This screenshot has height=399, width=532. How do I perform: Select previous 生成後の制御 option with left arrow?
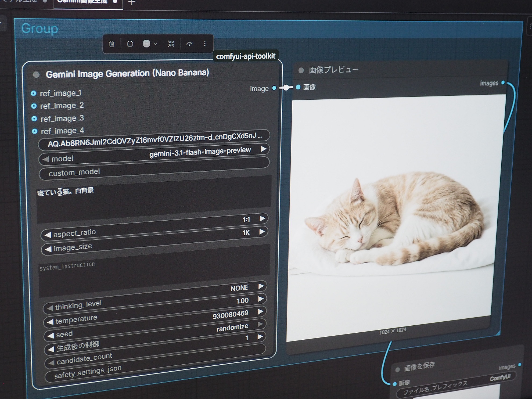point(51,349)
